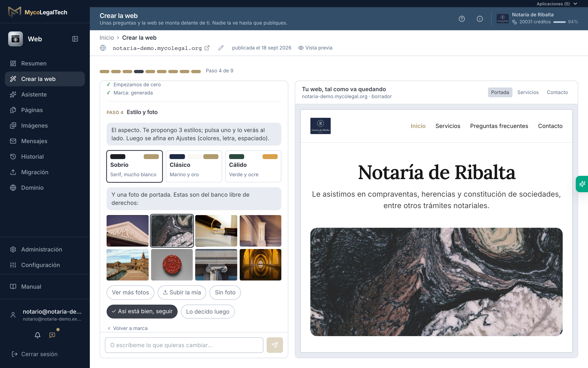Click Ver más fotos button
Viewport: 588px width, 368px height.
tap(130, 292)
